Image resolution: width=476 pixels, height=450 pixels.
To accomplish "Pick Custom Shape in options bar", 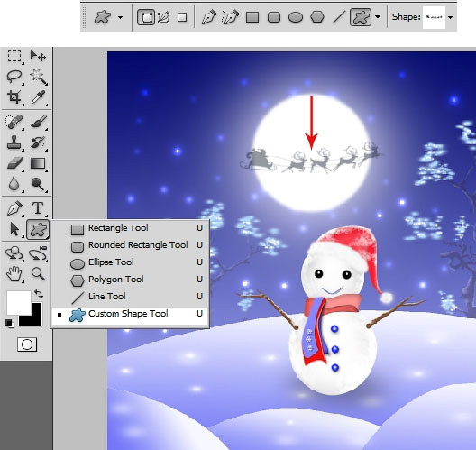I will tap(361, 17).
